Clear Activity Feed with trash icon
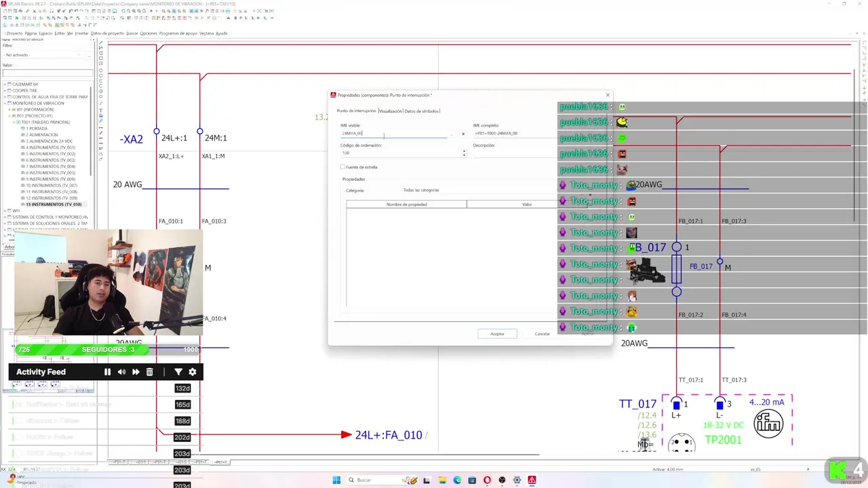The width and height of the screenshot is (868, 488). click(x=150, y=371)
